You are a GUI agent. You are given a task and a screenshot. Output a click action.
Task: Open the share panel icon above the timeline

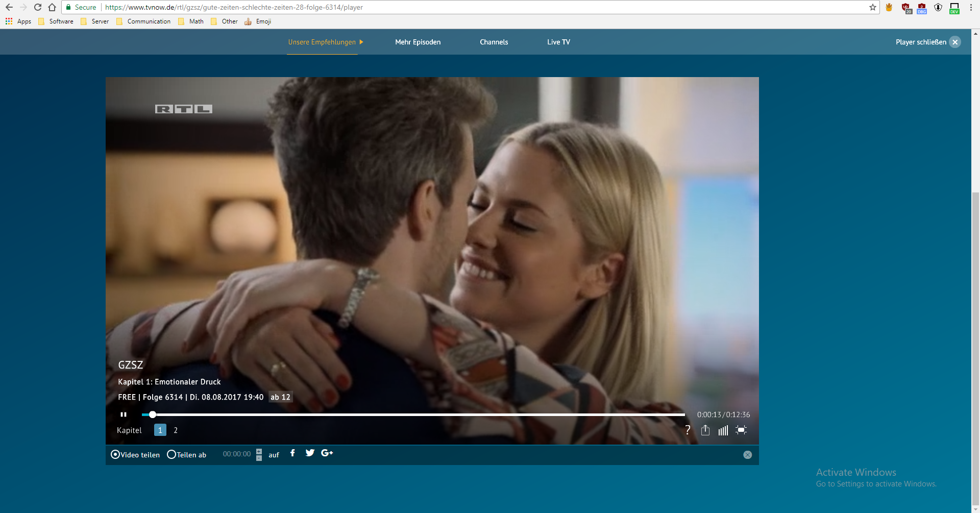[706, 430]
